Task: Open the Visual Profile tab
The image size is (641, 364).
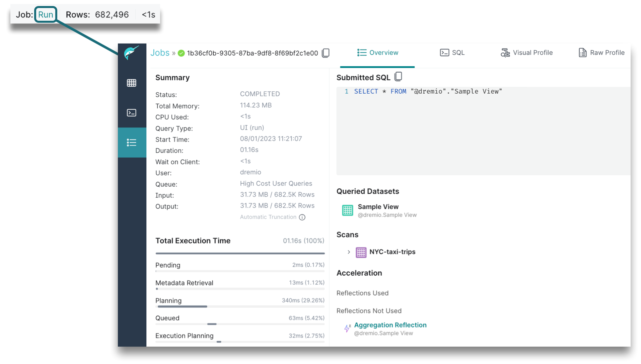Action: point(526,53)
